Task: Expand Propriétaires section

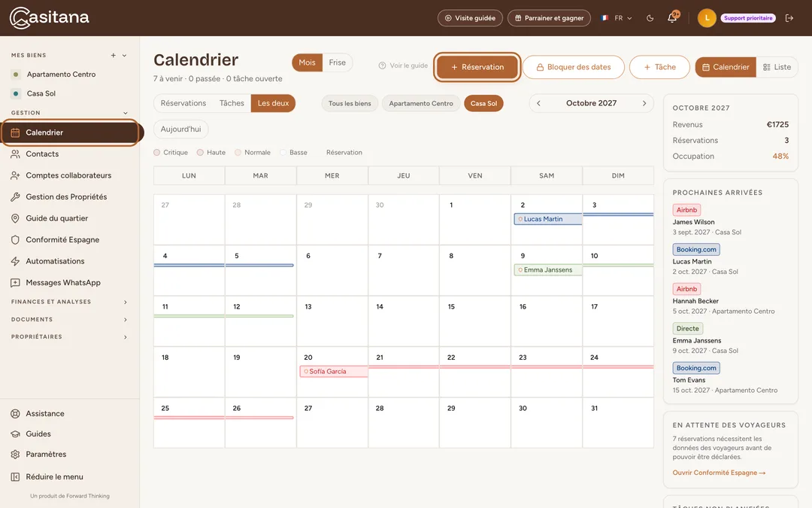Action: click(69, 337)
